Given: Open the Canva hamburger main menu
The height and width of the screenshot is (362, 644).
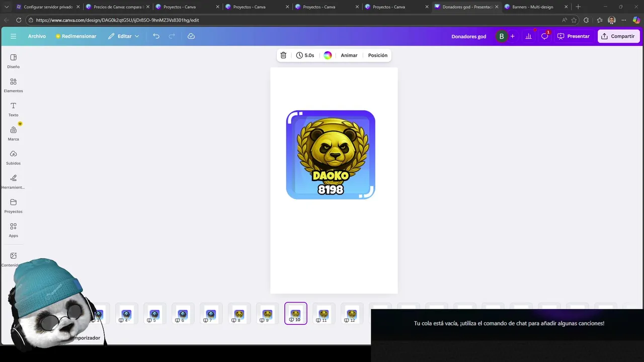Looking at the screenshot, I should [x=13, y=36].
